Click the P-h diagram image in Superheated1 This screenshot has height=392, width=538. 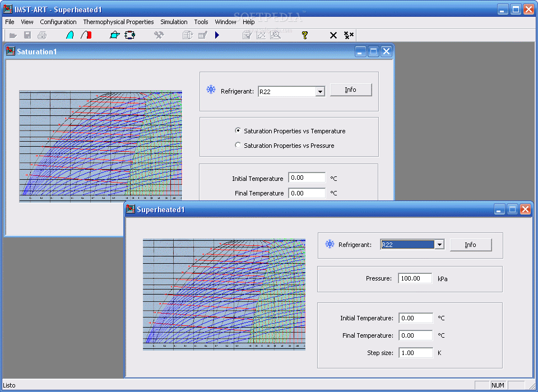(224, 295)
